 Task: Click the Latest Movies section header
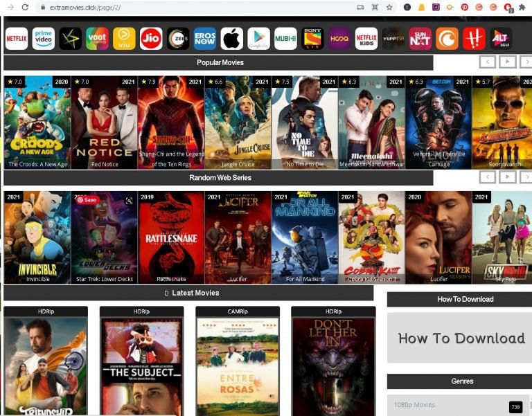pyautogui.click(x=188, y=293)
